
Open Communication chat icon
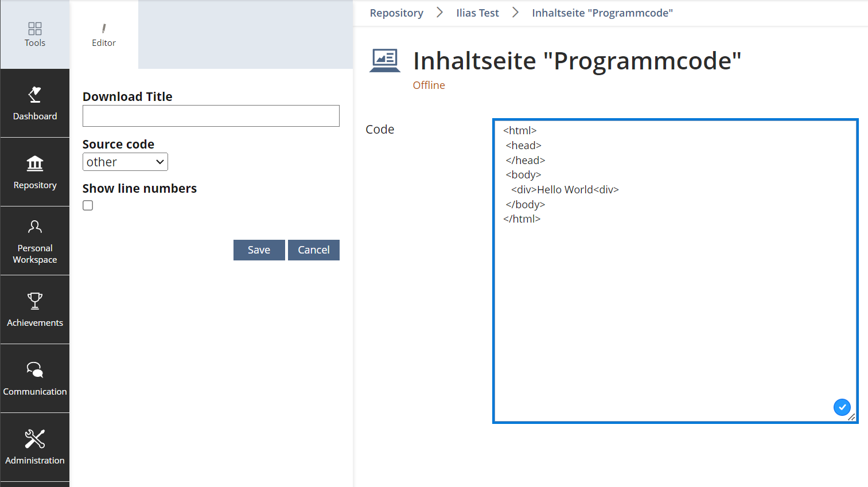pos(35,370)
